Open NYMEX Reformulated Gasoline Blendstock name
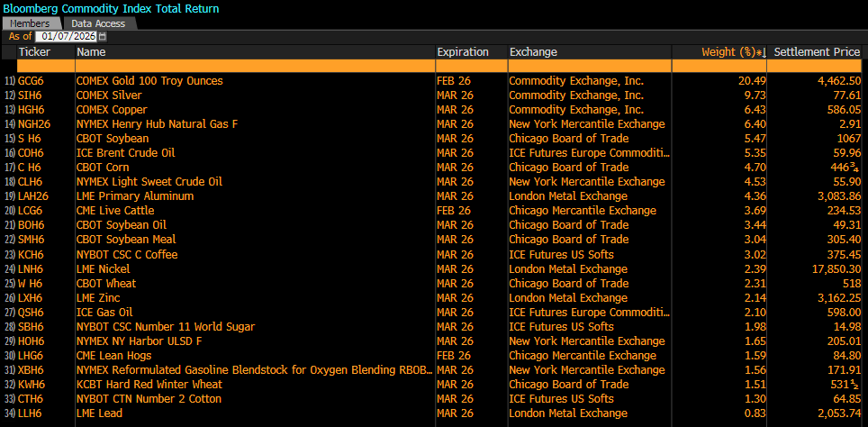 [x=255, y=370]
